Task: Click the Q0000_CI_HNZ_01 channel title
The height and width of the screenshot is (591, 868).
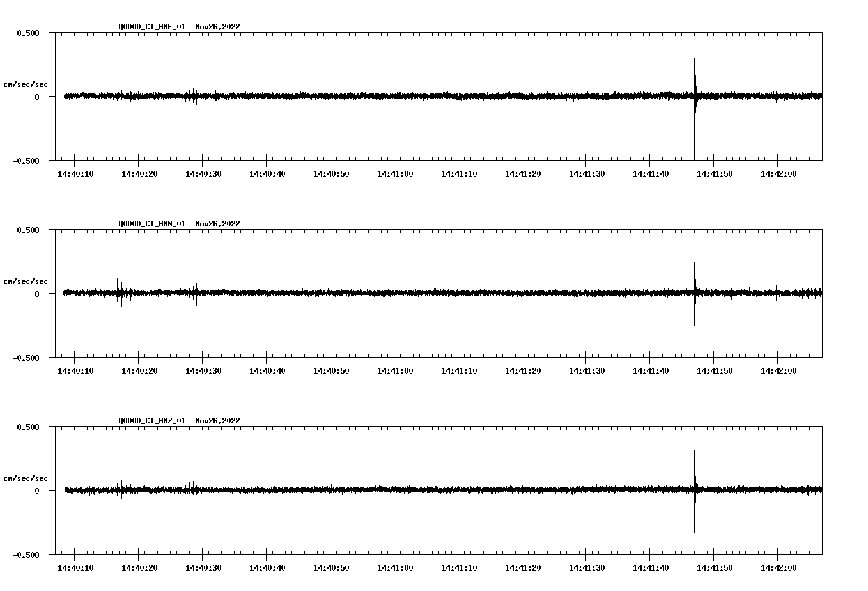Action: (x=152, y=421)
